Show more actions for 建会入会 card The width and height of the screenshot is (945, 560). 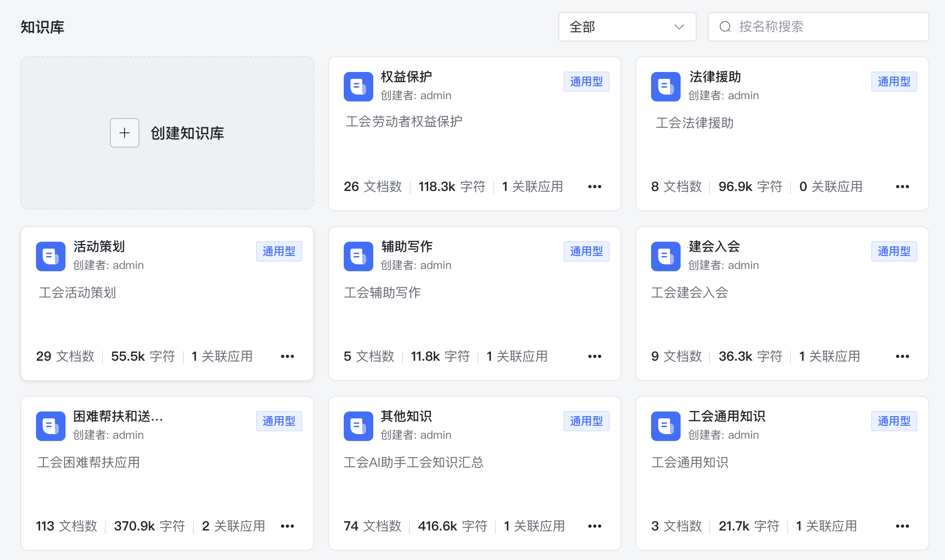[x=902, y=357]
